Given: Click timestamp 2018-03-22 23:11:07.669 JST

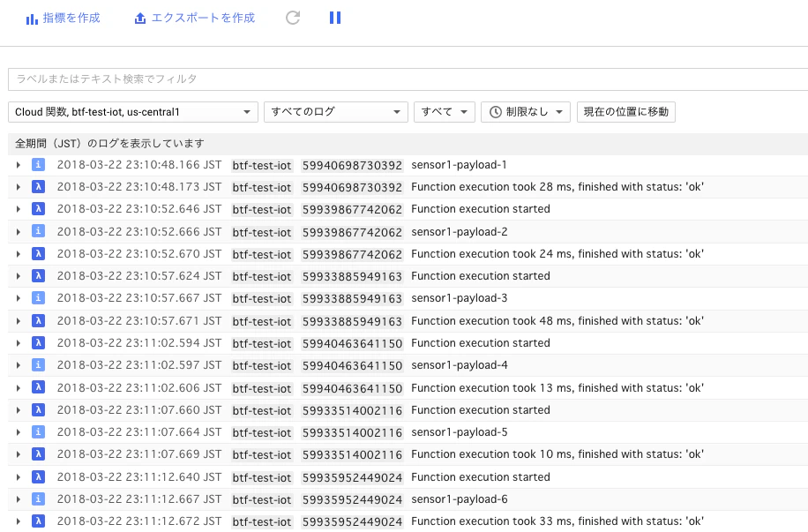Looking at the screenshot, I should tap(139, 454).
